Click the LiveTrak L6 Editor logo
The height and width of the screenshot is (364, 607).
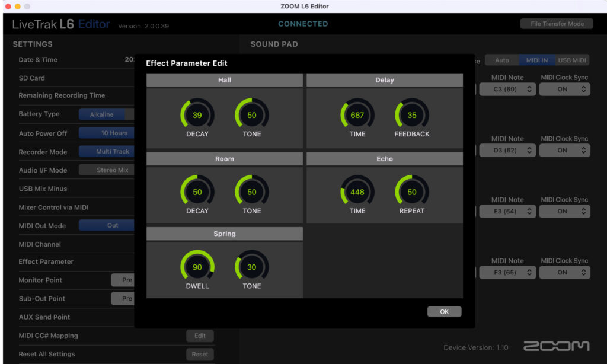click(61, 24)
